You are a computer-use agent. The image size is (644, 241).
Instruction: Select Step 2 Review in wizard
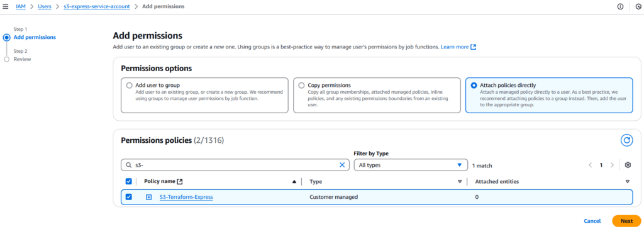click(22, 59)
